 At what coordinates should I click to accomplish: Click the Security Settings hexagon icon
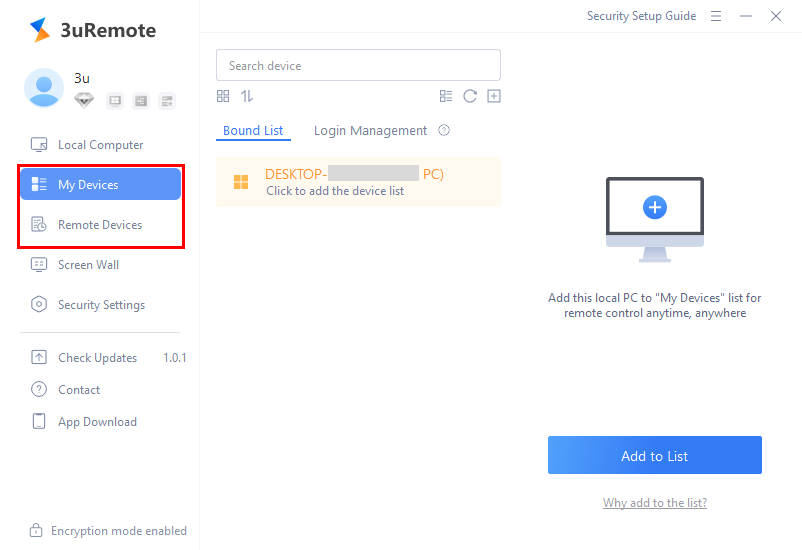pos(39,304)
